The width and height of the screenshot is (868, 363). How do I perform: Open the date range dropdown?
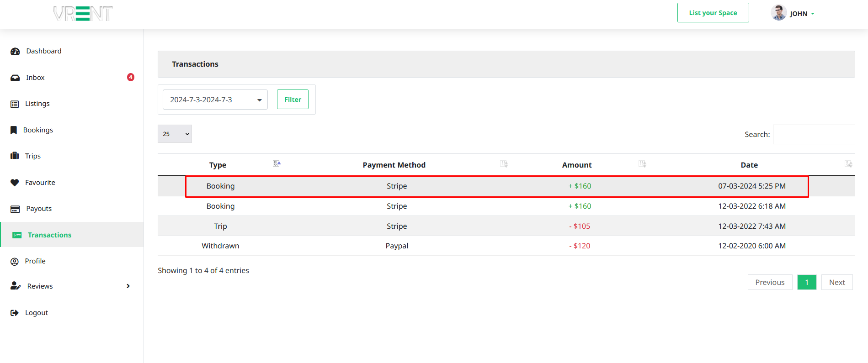tap(215, 100)
